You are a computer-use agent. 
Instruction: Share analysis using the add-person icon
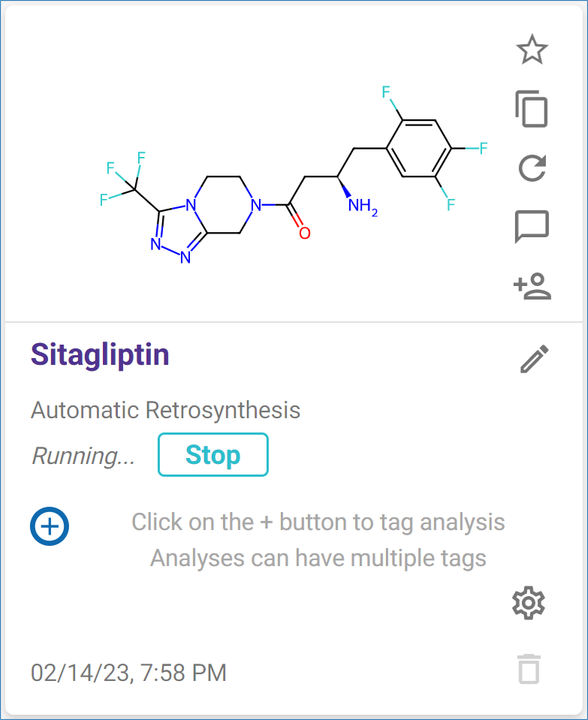click(x=532, y=285)
